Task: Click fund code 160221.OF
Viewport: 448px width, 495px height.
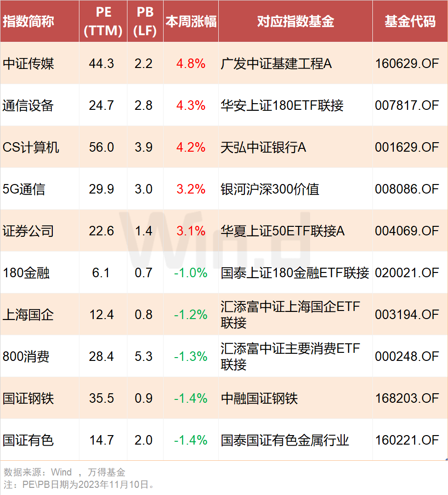Action: pos(407,440)
